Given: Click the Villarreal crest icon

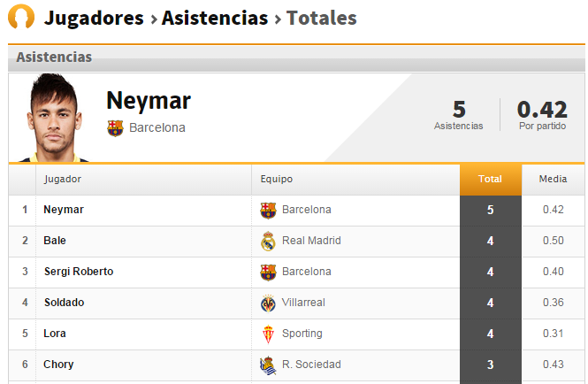Looking at the screenshot, I should (x=268, y=303).
